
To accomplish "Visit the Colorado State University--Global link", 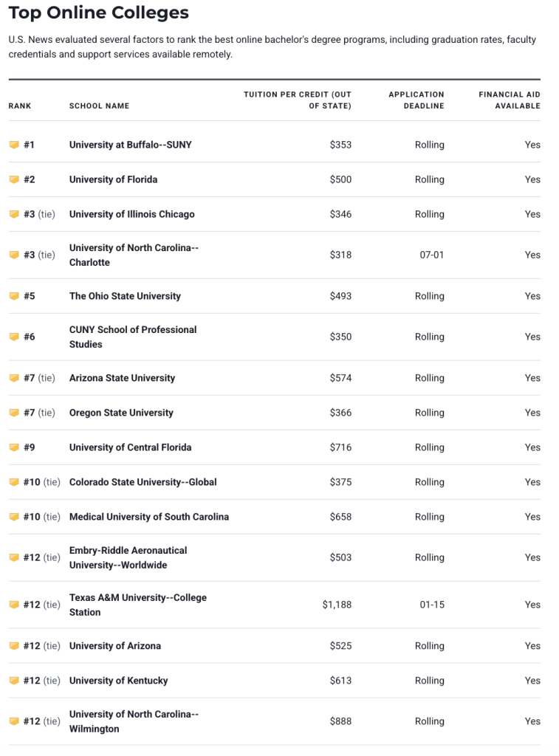I will pos(143,482).
